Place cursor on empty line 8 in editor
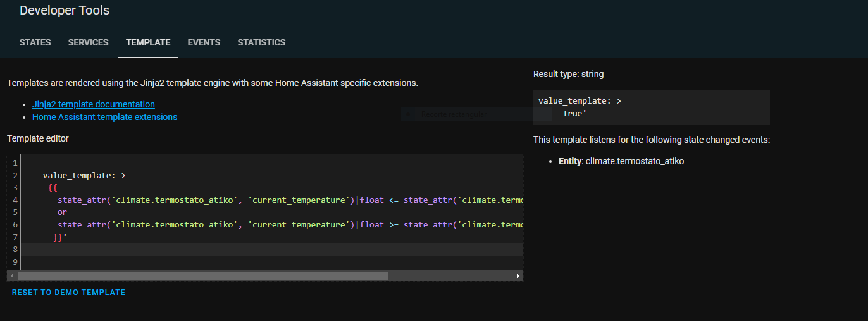 click(190, 250)
